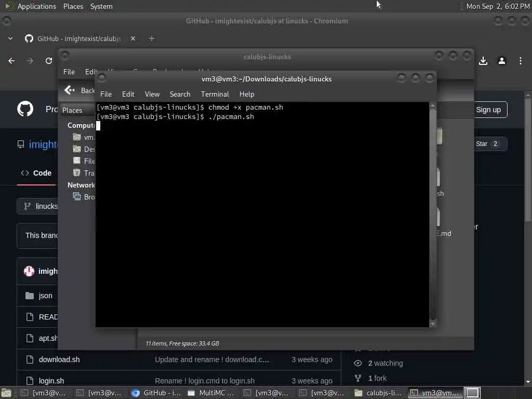
Task: Open the linucks branch dropdown
Action: [x=38, y=206]
